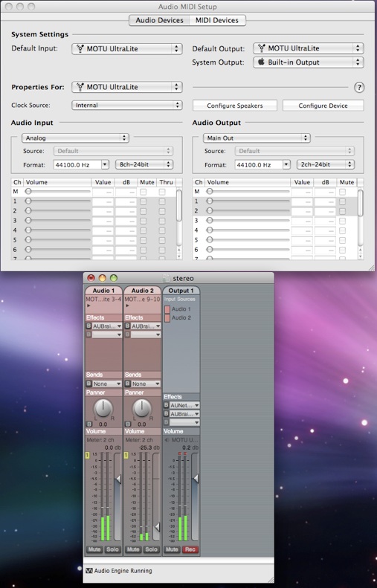Click the Configure Speakers button
Image resolution: width=377 pixels, height=588 pixels.
[x=235, y=106]
